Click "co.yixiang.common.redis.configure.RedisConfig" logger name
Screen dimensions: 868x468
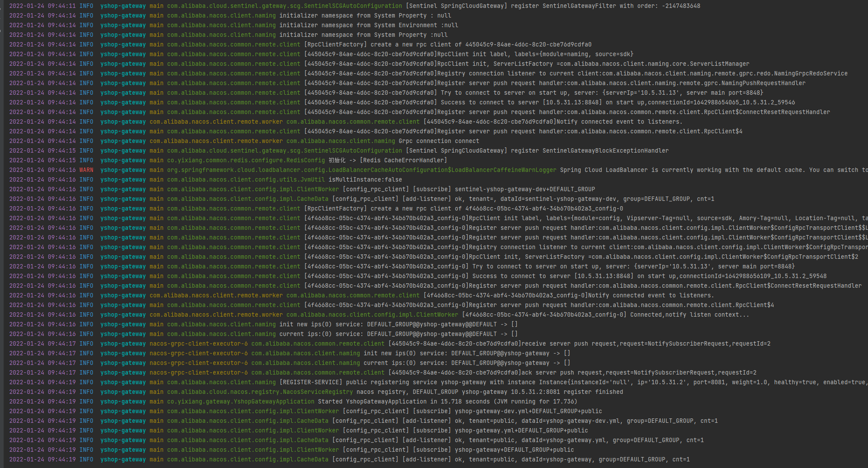[246, 160]
